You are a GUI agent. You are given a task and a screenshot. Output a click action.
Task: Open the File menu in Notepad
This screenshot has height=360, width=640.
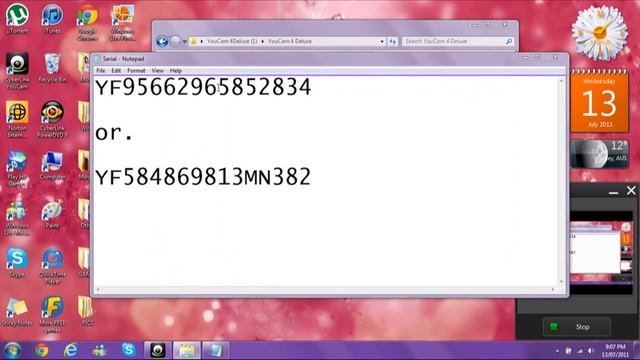(100, 71)
